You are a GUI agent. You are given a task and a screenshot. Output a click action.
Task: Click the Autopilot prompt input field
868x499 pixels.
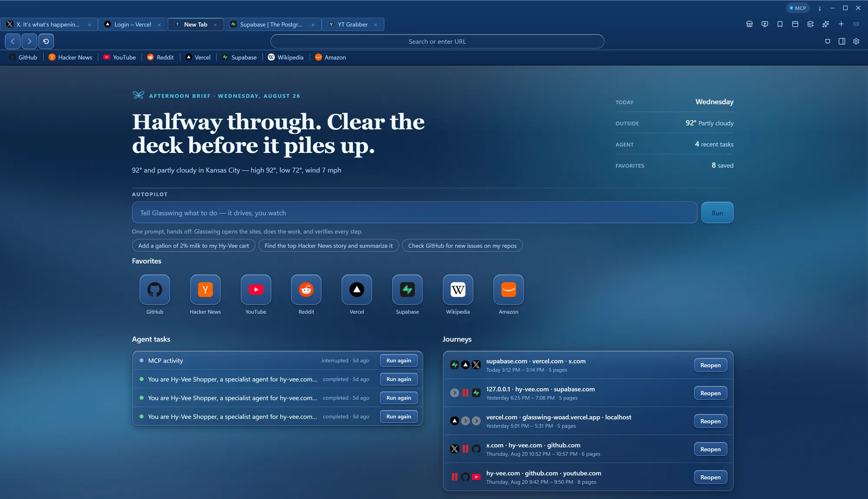(414, 213)
